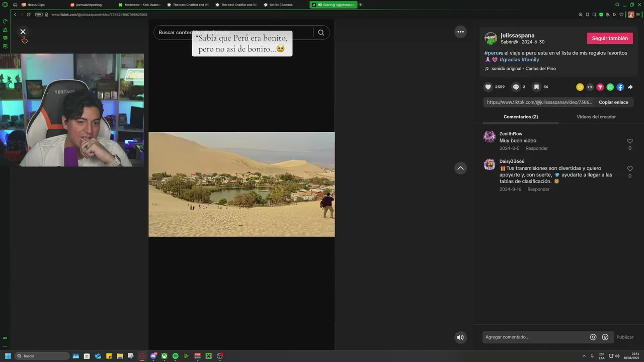Repost the video using yellow repost icon

coord(580,87)
